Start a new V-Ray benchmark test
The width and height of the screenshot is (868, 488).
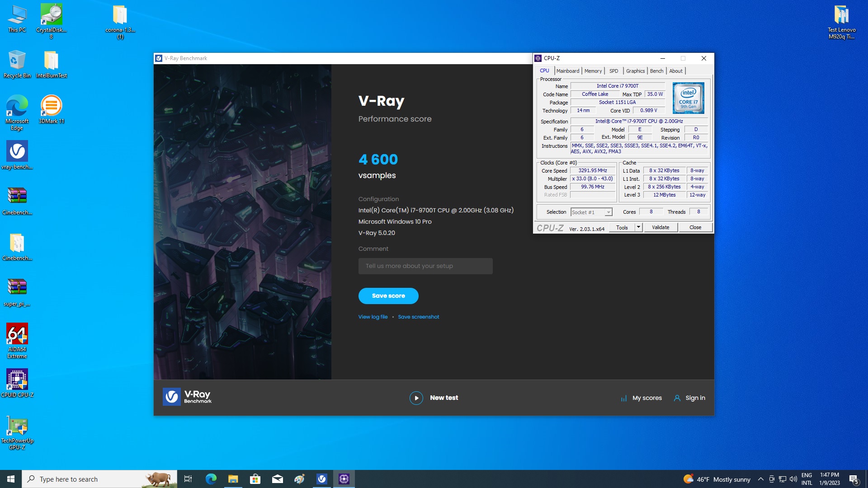[x=434, y=398]
